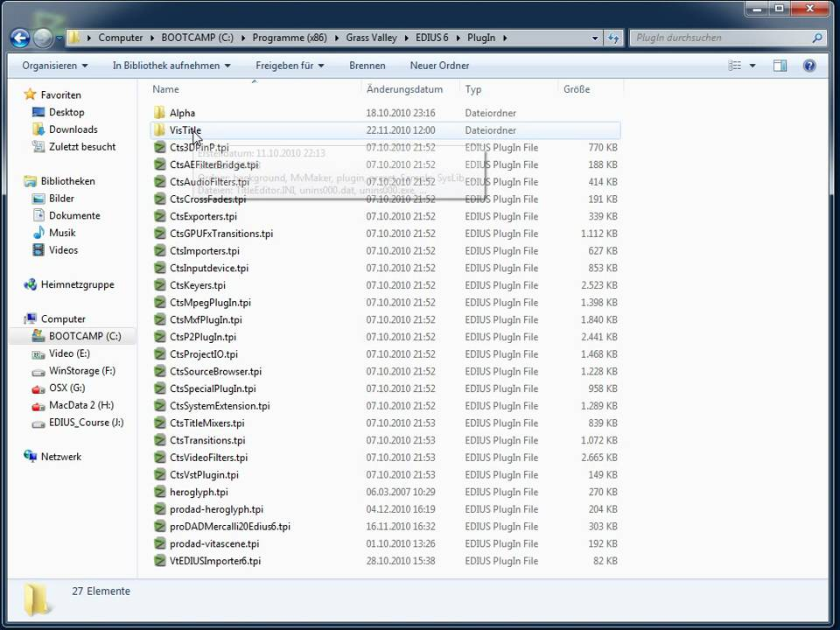Navigate to EDIUS 6 breadcrumb
The width and height of the screenshot is (840, 630).
point(431,38)
